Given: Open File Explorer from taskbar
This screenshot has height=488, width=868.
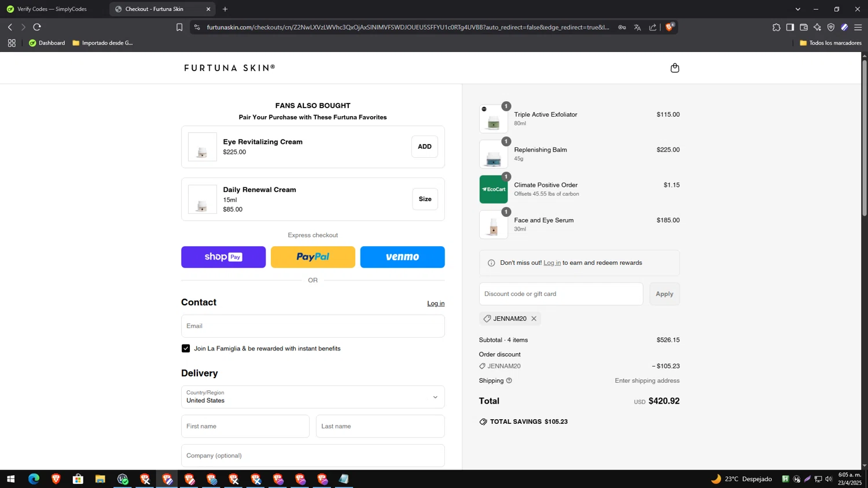Looking at the screenshot, I should [x=100, y=479].
